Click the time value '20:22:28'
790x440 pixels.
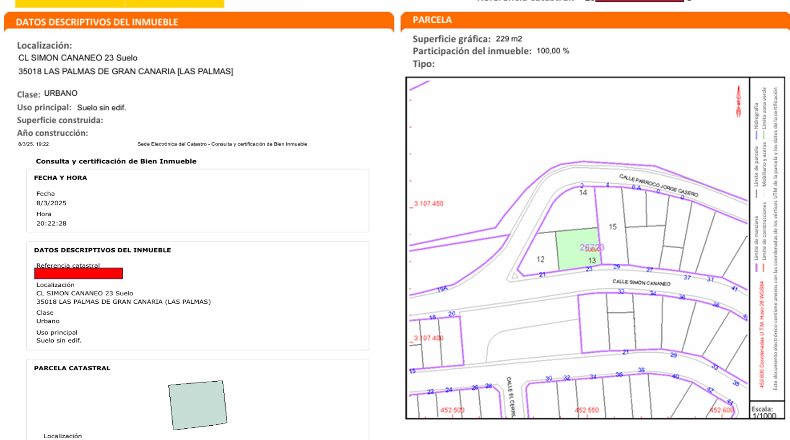(x=51, y=223)
